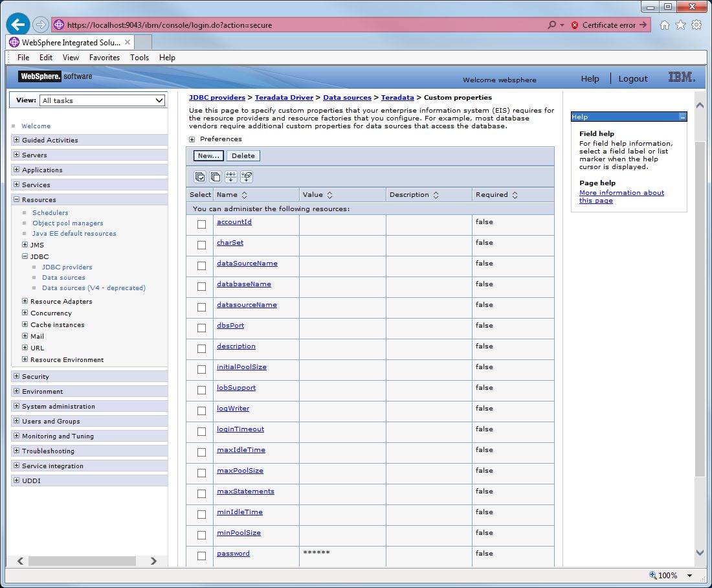Click the browser address bar URL

(x=170, y=25)
